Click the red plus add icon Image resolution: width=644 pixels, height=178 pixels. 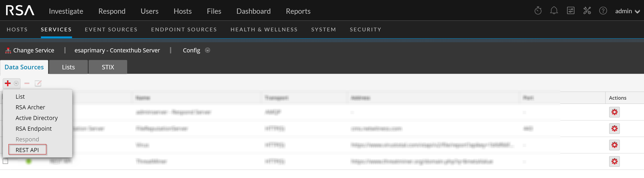[x=8, y=83]
